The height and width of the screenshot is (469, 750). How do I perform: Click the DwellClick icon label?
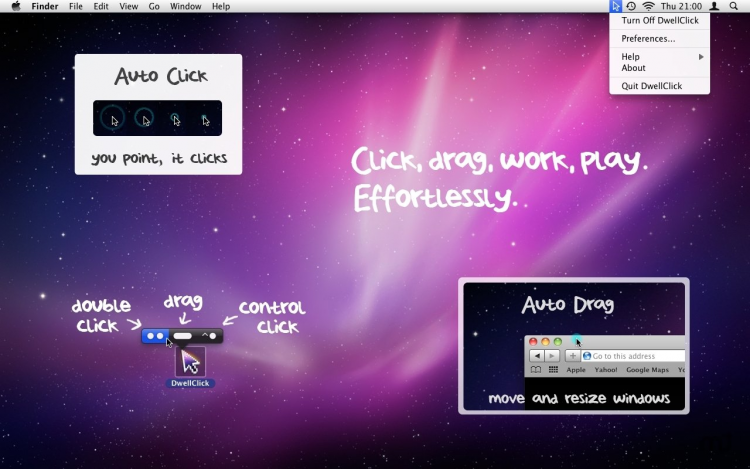190,383
